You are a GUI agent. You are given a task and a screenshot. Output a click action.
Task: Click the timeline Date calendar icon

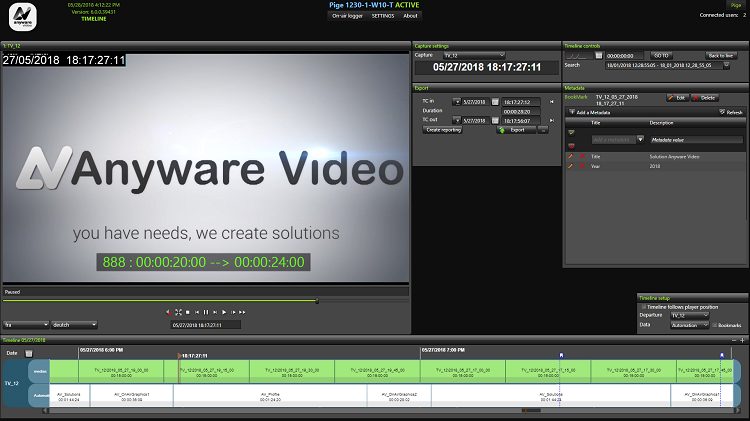(x=29, y=352)
